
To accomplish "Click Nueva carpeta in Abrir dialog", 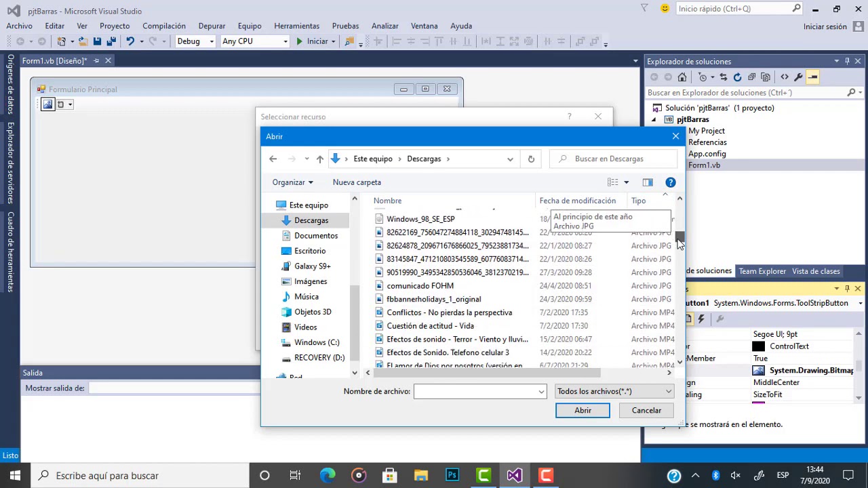I will click(x=357, y=182).
